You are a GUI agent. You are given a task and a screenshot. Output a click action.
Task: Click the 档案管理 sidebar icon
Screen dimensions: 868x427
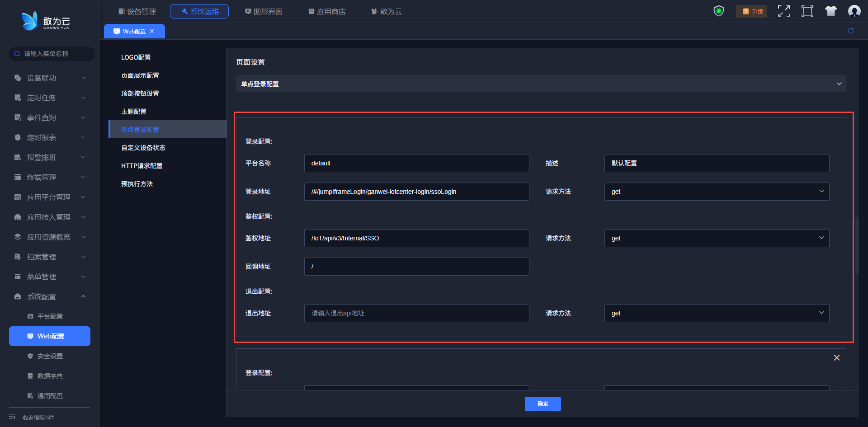click(x=18, y=257)
